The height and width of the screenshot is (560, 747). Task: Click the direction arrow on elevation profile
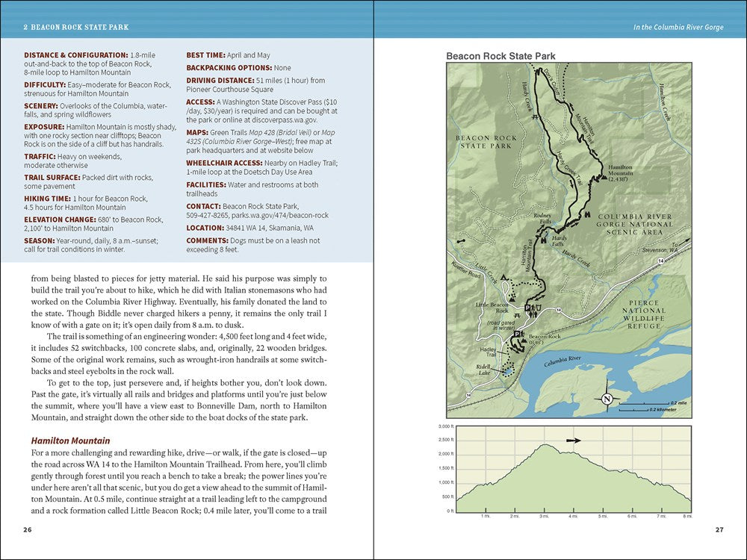tap(574, 441)
